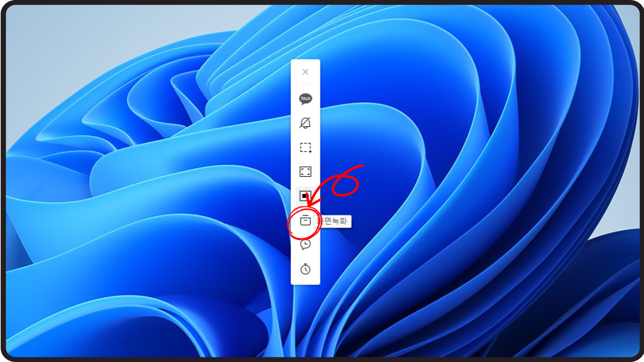Click the crossed-out bell notification icon

coord(305,123)
